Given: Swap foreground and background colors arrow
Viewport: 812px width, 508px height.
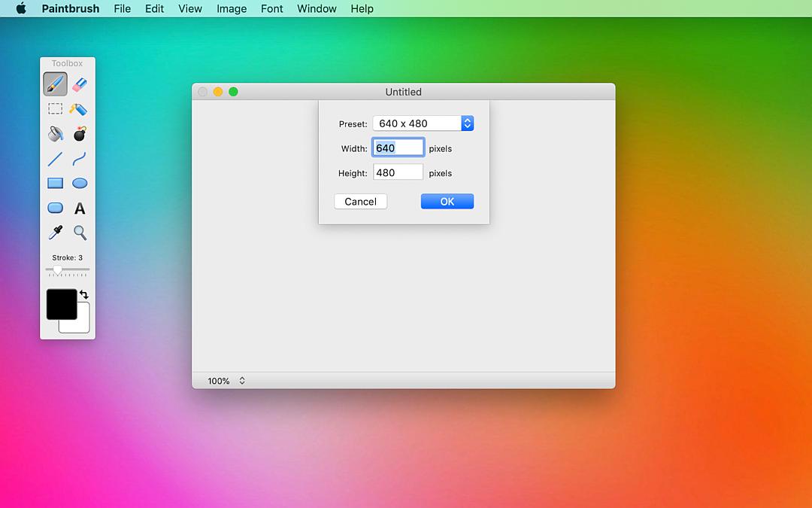Looking at the screenshot, I should click(84, 294).
